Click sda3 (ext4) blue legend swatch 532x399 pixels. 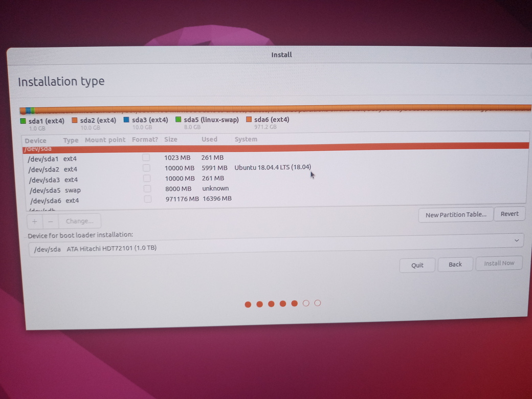point(126,119)
